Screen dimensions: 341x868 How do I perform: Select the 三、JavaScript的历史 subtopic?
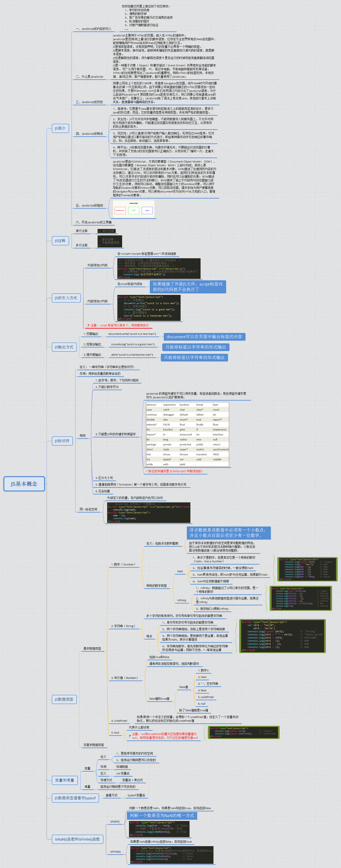[89, 102]
